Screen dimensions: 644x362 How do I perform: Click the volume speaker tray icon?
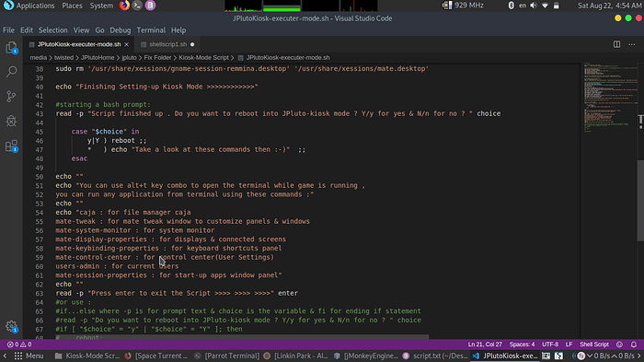[534, 6]
